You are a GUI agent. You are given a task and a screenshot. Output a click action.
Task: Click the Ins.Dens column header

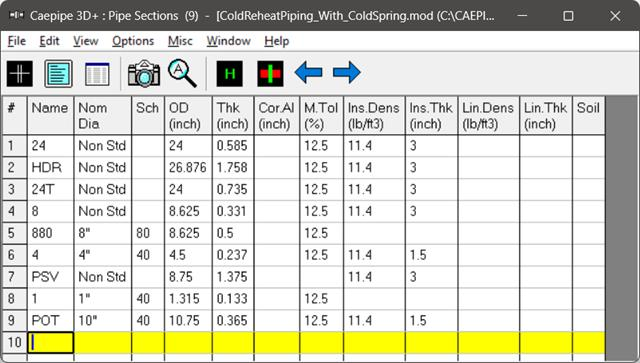coord(374,116)
